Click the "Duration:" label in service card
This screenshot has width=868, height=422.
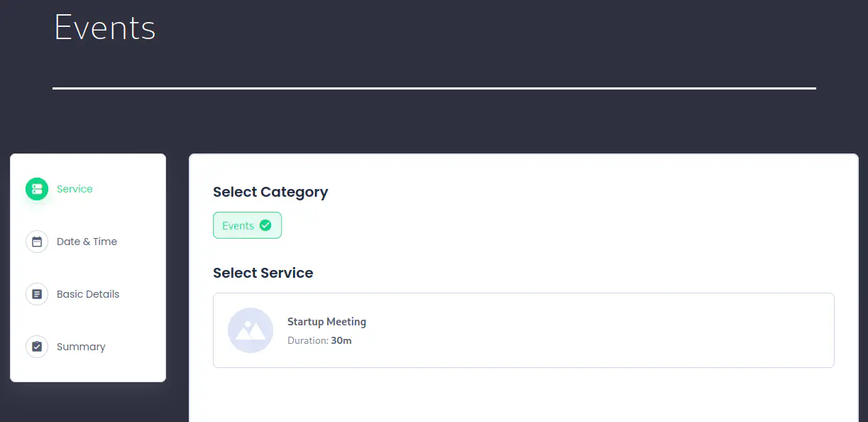click(x=307, y=341)
